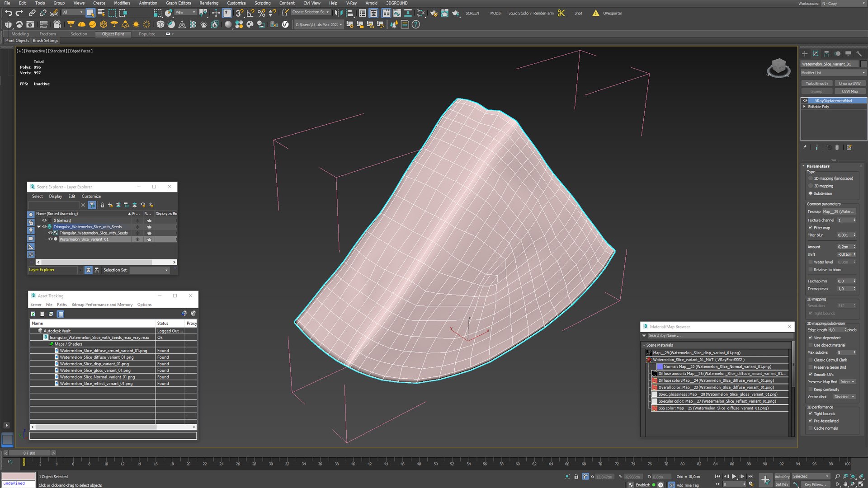
Task: Open the Create Selection Set dropdown
Action: [311, 12]
